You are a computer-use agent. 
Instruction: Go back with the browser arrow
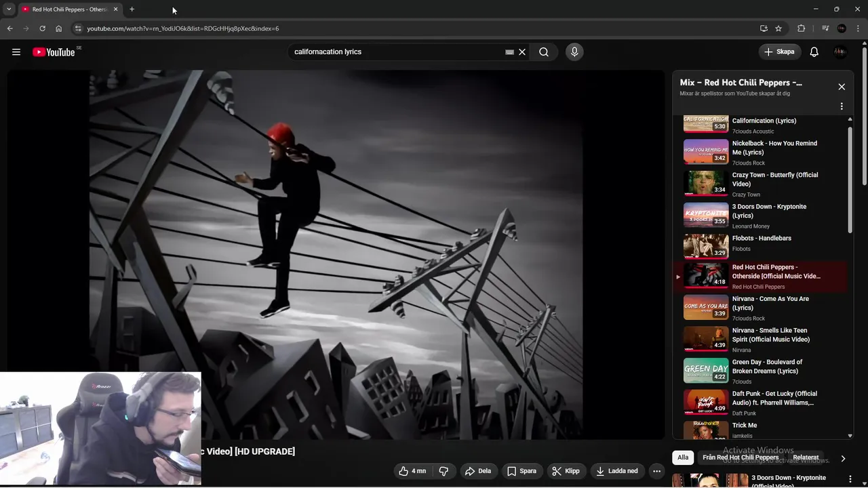coord(9,28)
